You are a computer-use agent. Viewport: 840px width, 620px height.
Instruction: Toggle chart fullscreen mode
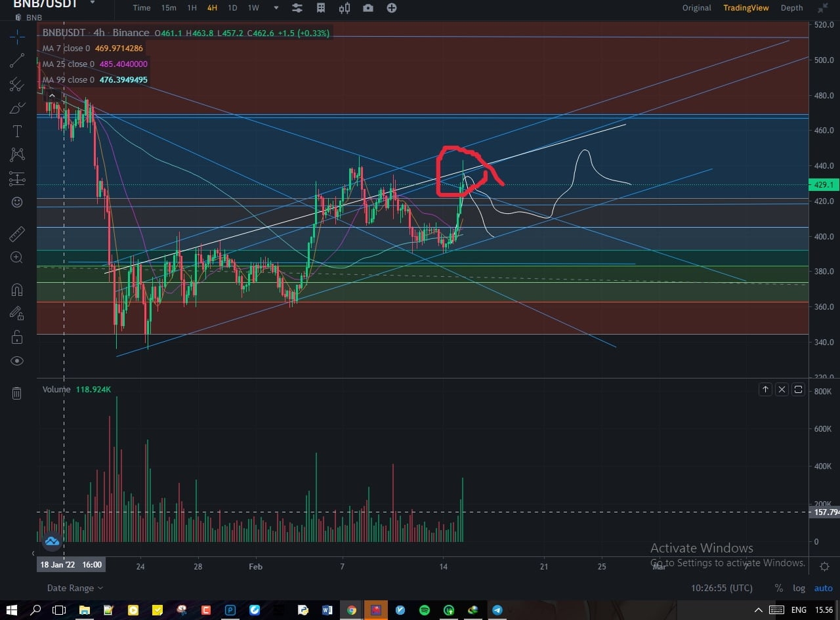click(x=823, y=8)
